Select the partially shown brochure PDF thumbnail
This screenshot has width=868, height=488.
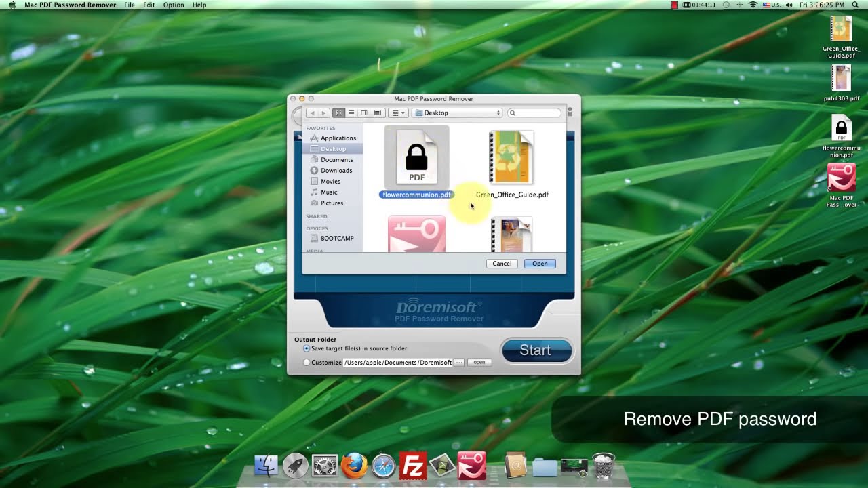pos(512,235)
